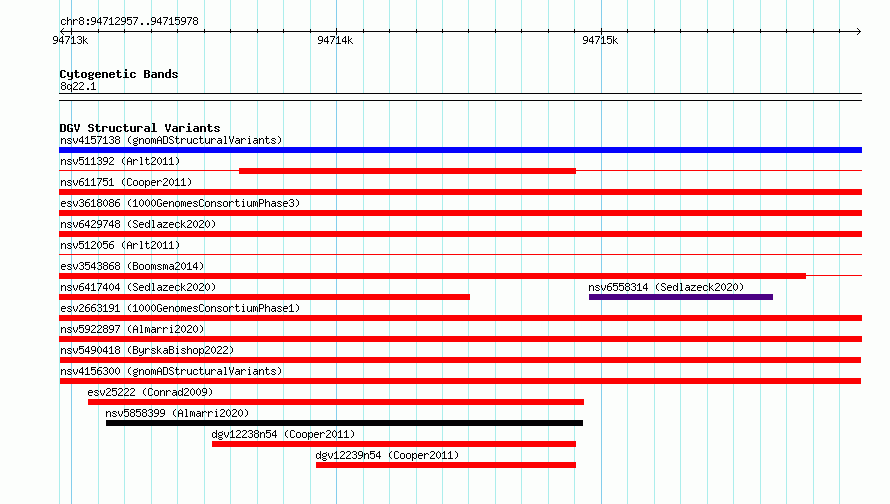Click the 94714k ruler position

[335, 40]
